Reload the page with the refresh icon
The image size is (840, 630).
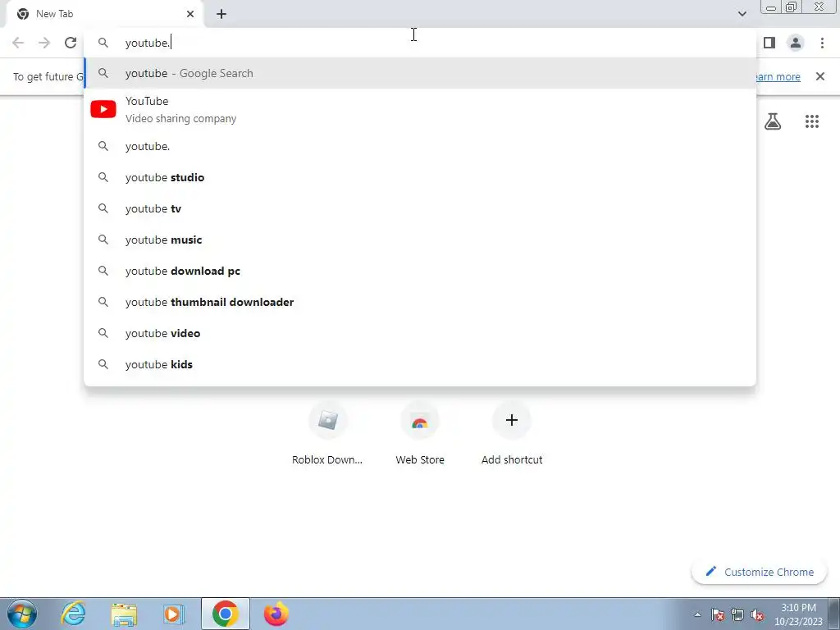tap(71, 43)
